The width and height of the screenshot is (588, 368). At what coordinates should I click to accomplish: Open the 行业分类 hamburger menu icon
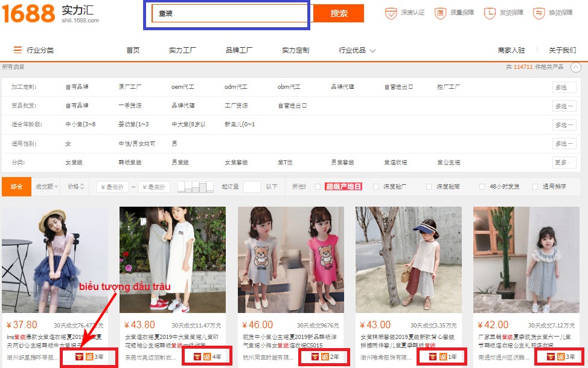18,50
